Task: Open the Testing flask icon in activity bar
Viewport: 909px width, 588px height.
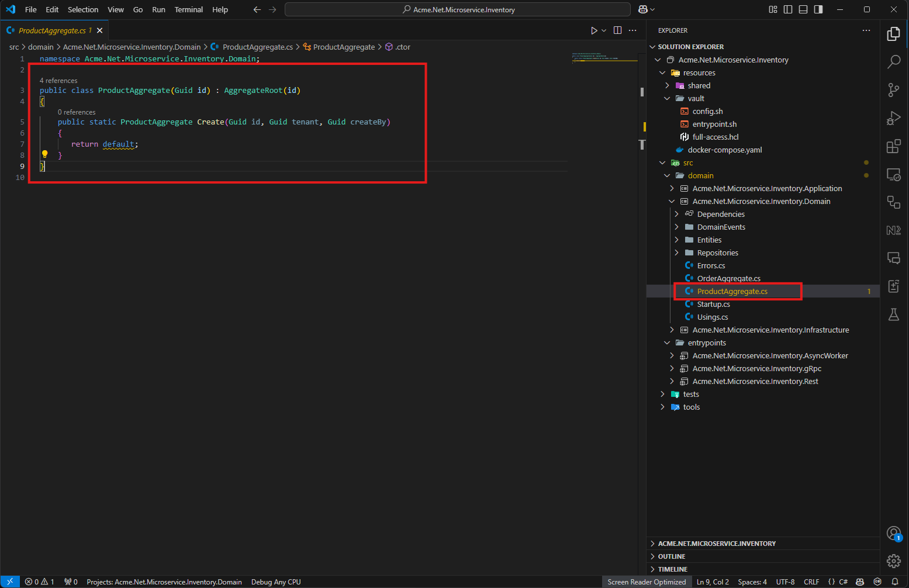Action: (x=893, y=314)
